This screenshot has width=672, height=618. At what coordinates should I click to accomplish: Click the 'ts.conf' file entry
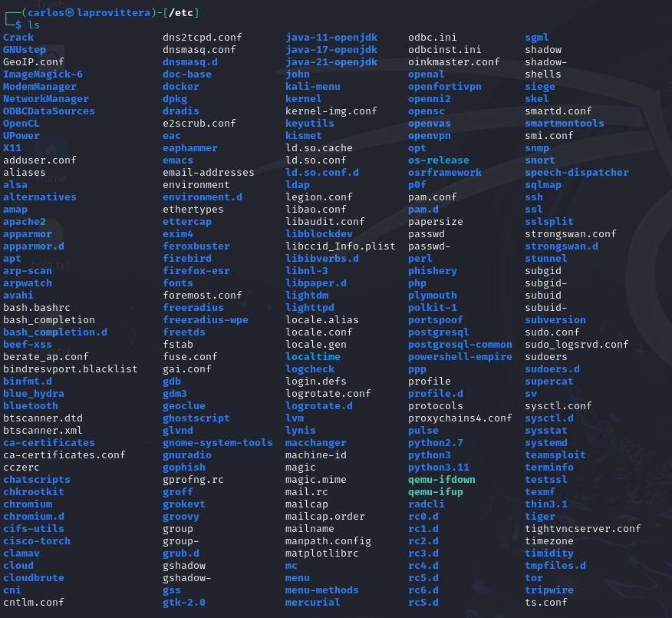(546, 602)
